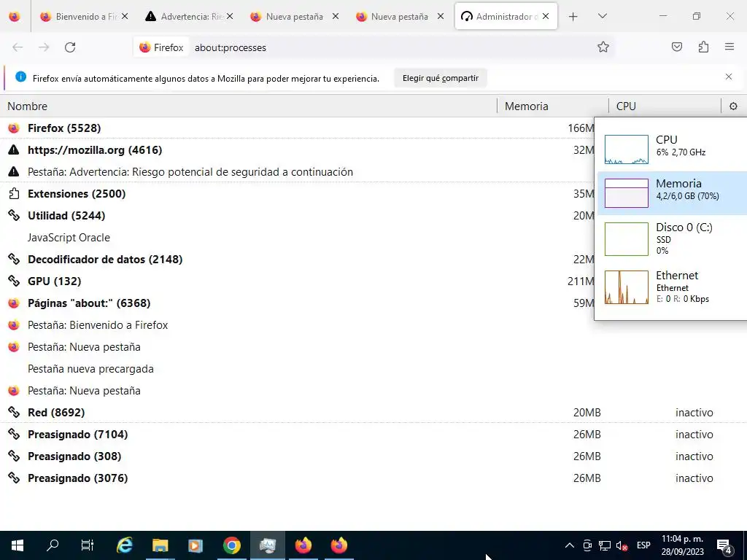Click the forward navigation arrow
747x560 pixels.
[x=44, y=47]
